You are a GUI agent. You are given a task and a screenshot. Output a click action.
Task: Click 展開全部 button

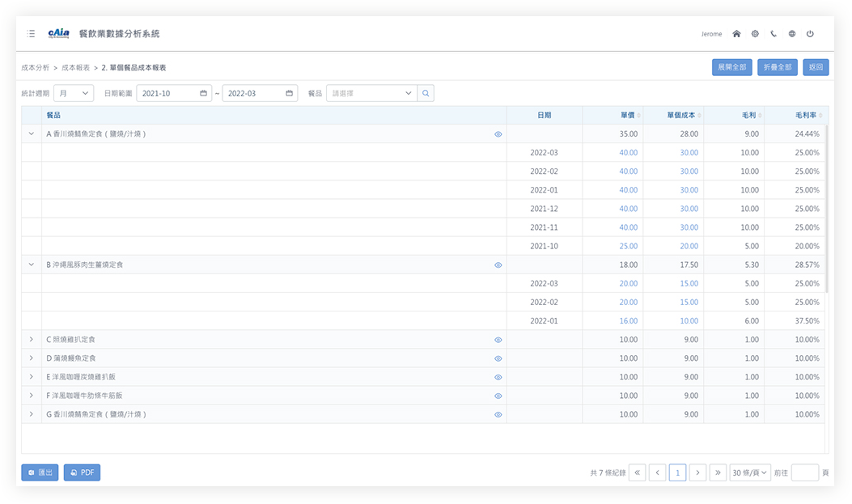[732, 67]
